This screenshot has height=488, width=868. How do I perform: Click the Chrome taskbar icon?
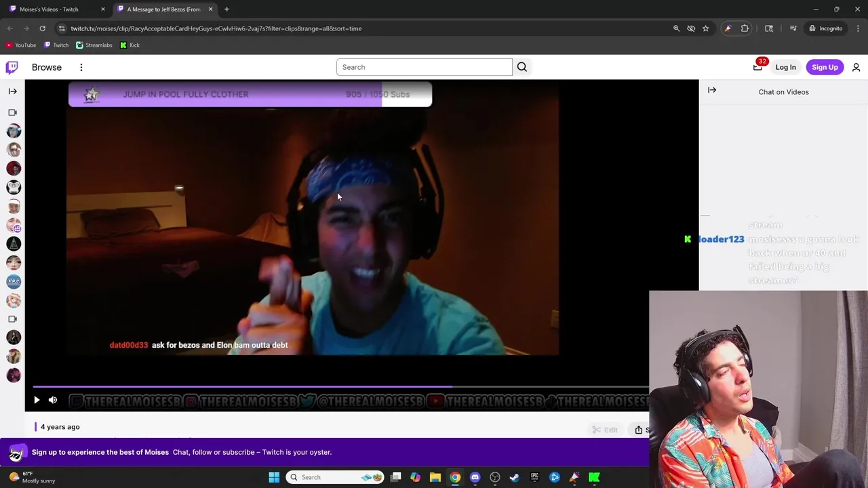(x=455, y=477)
